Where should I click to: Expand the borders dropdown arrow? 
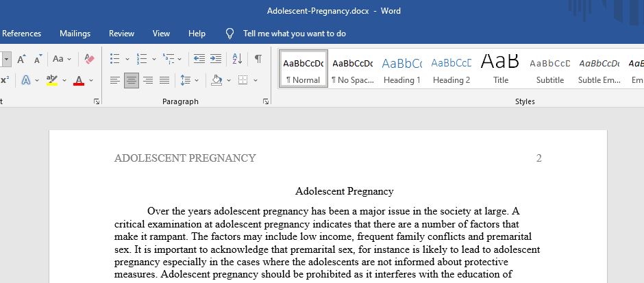256,80
